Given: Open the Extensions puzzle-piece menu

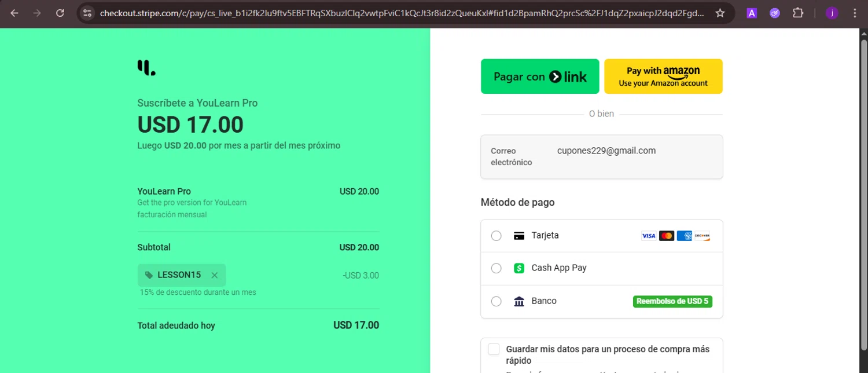Looking at the screenshot, I should [x=798, y=13].
